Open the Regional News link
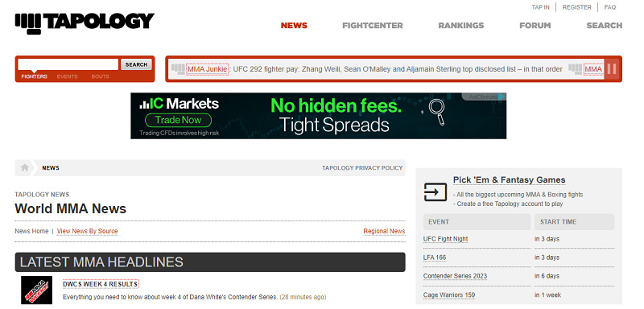644x309 pixels. pos(384,231)
